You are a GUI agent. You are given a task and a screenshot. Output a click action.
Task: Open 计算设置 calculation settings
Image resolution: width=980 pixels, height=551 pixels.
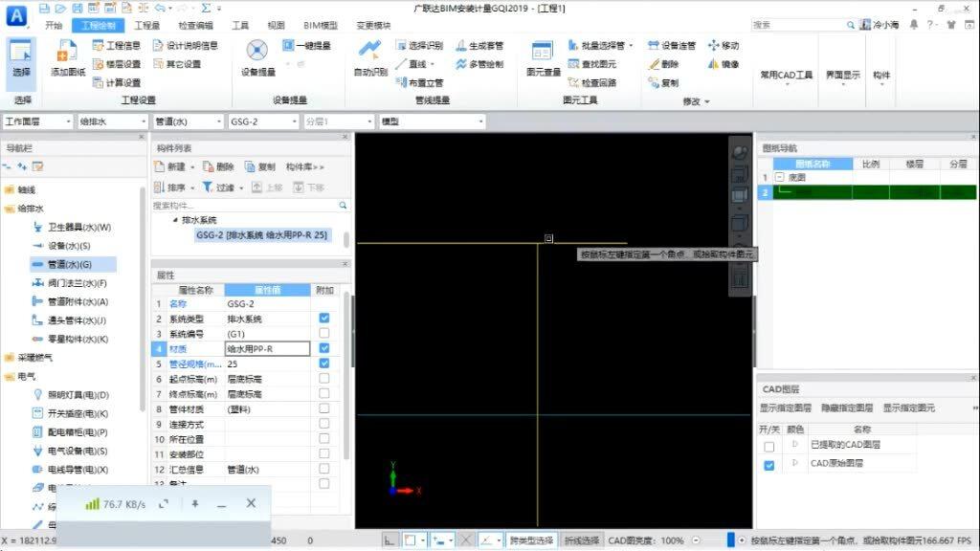coord(116,83)
